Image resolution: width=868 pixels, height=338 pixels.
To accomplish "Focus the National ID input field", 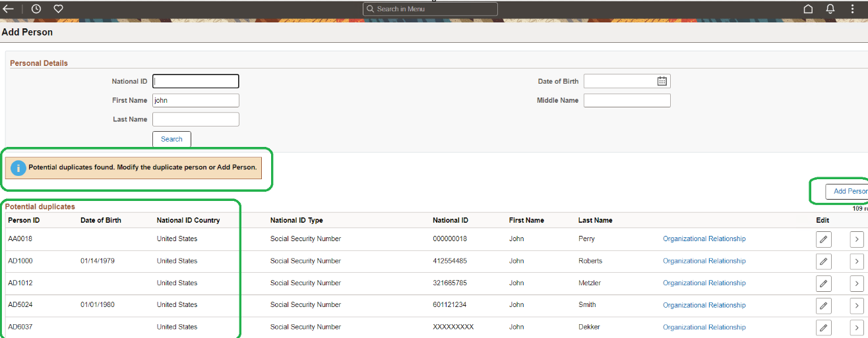I will tap(196, 81).
